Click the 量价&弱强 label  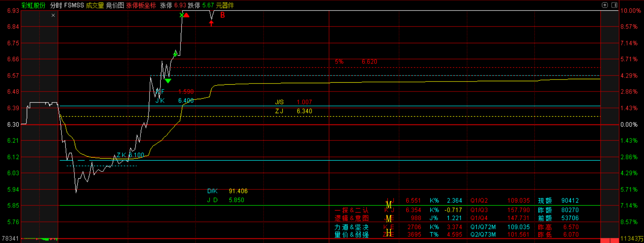[x=352, y=235]
